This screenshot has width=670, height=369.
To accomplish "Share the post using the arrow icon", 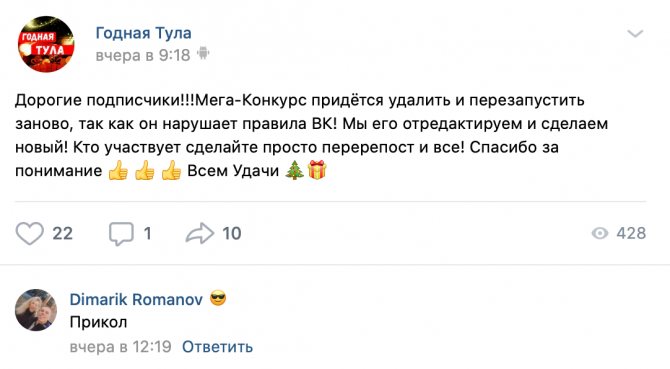I will (x=200, y=234).
